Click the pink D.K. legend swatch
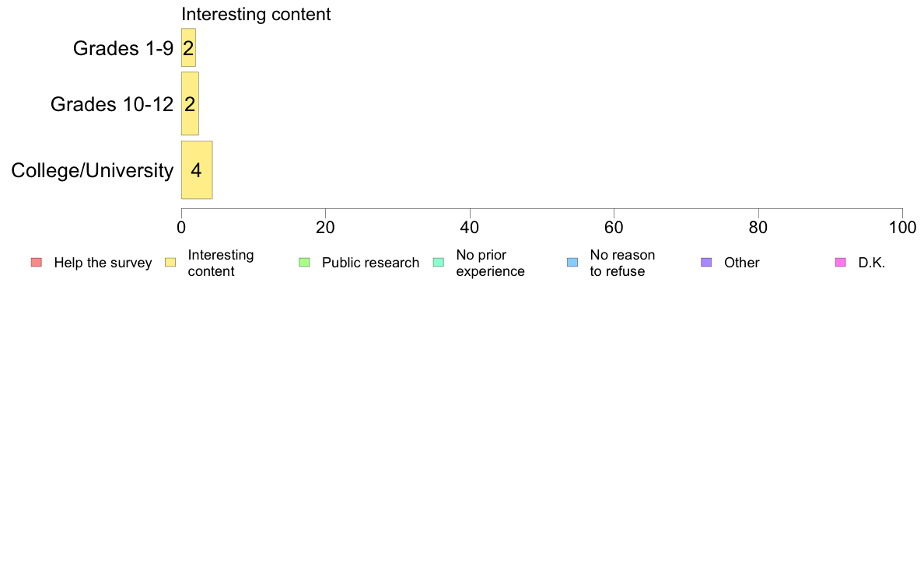The image size is (924, 572). 840,262
